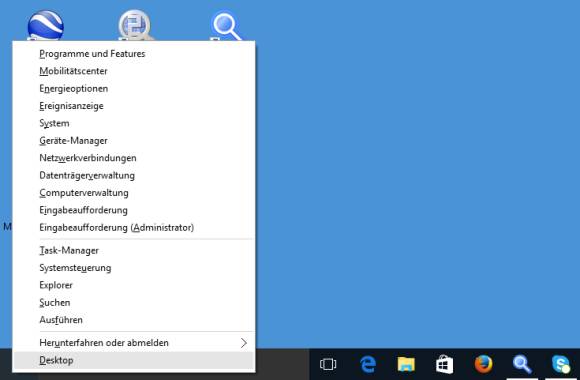
Task: Open Task View from the taskbar
Action: 328,364
